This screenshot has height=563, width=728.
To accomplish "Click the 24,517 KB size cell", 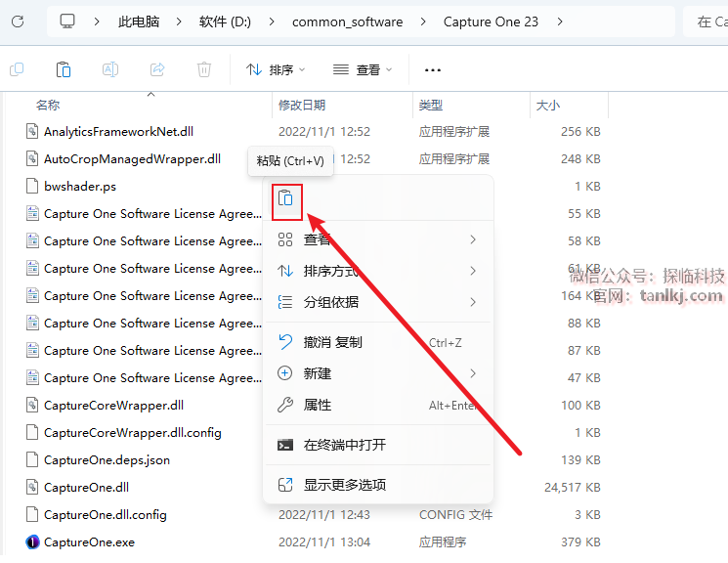I will pyautogui.click(x=573, y=488).
